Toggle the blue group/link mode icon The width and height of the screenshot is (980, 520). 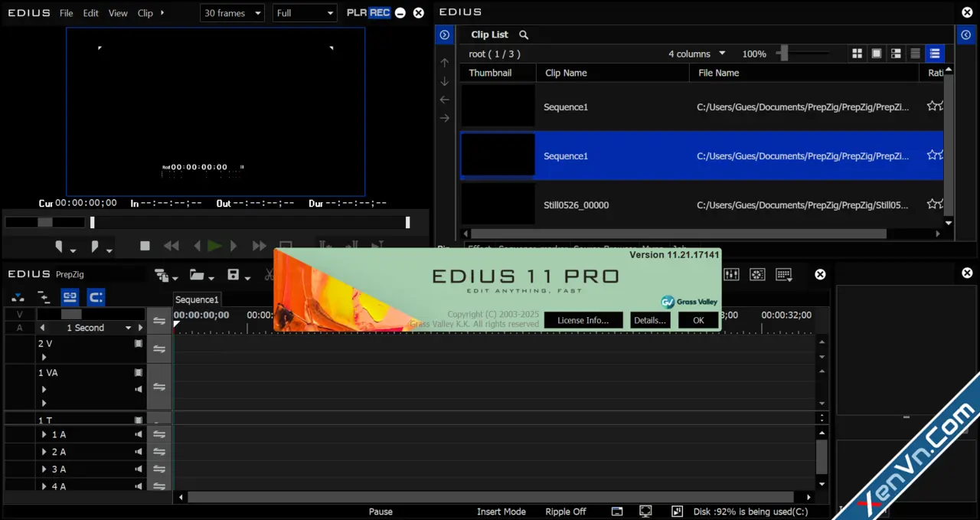(x=70, y=297)
